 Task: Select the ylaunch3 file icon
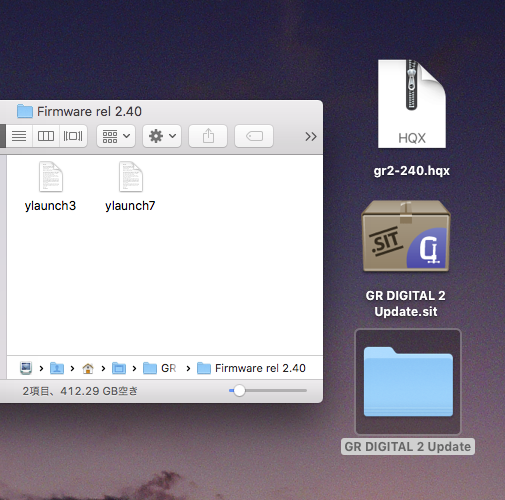coord(51,177)
